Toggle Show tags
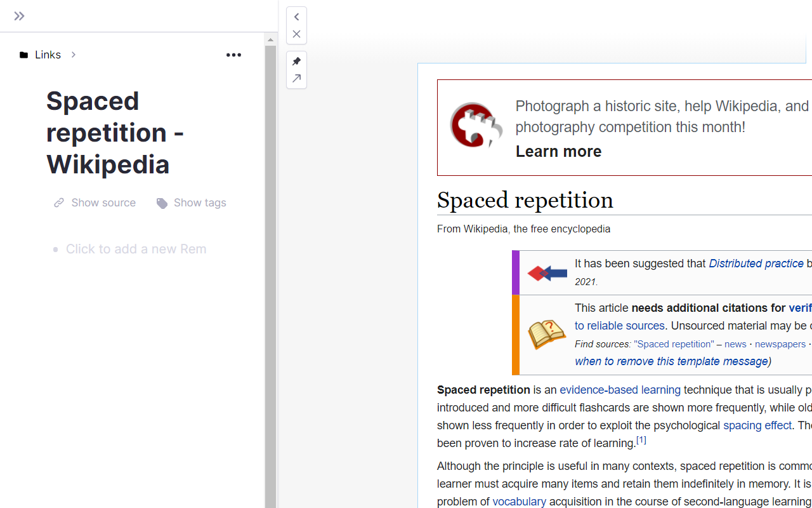This screenshot has width=812, height=508. (x=192, y=203)
